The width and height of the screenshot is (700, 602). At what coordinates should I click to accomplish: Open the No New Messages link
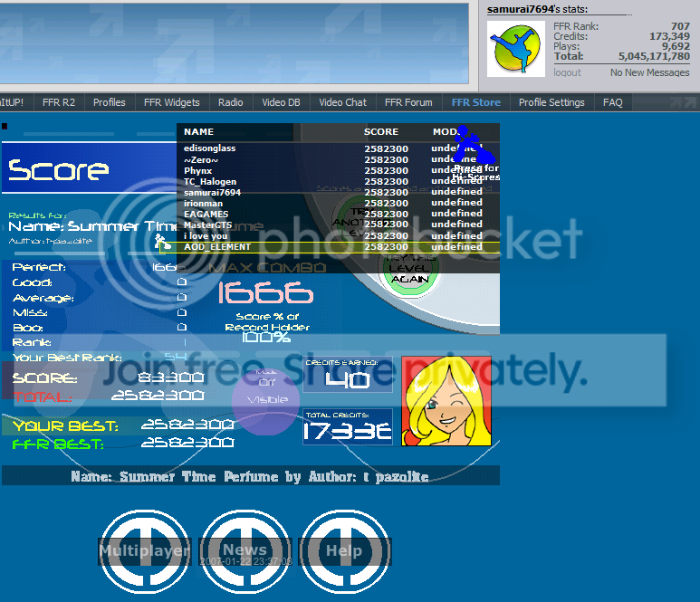649,72
